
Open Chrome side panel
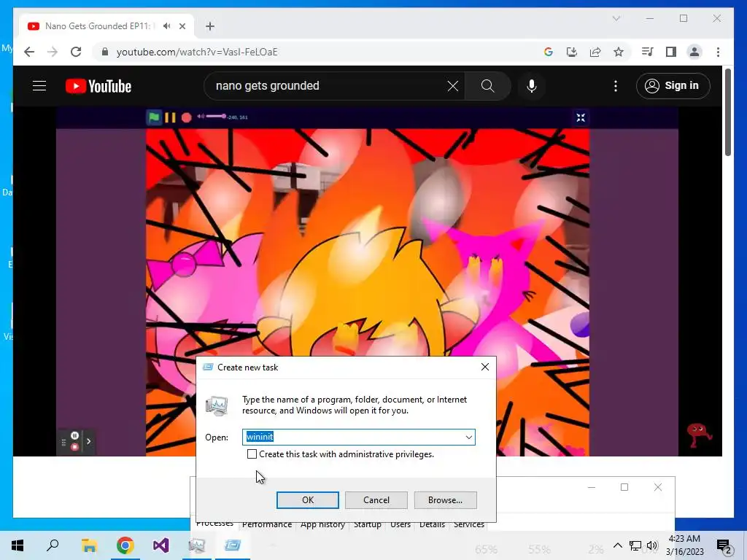coord(671,52)
